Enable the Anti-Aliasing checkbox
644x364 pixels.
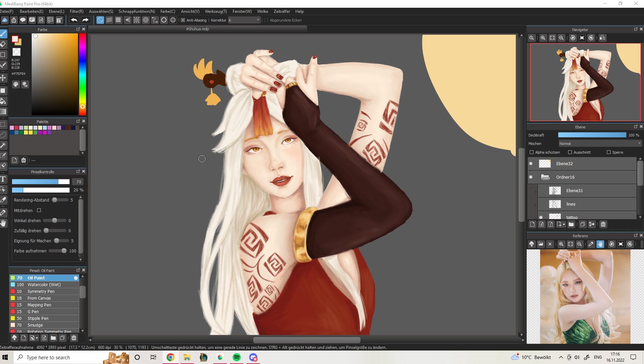[182, 20]
